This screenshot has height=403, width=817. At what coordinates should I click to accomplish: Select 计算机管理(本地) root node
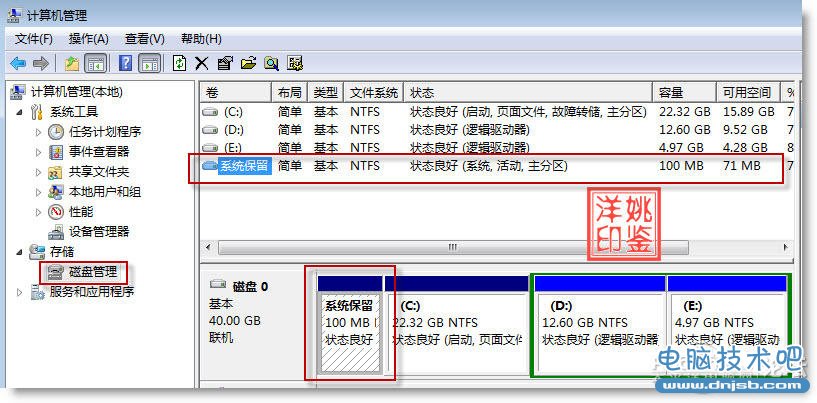77,92
